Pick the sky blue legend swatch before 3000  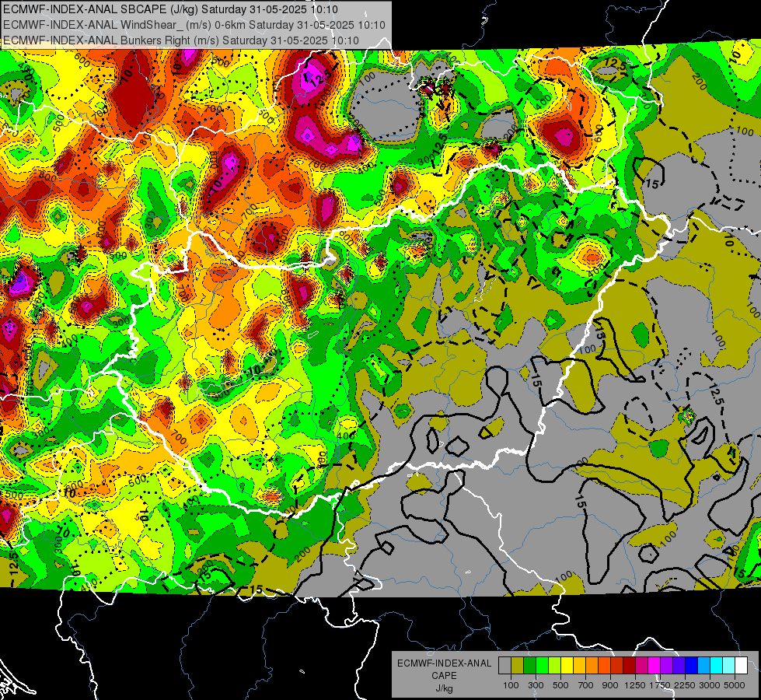(x=703, y=666)
